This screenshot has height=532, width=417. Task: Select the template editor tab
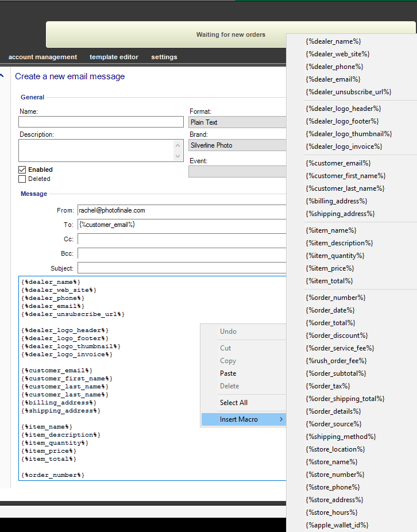tap(114, 57)
